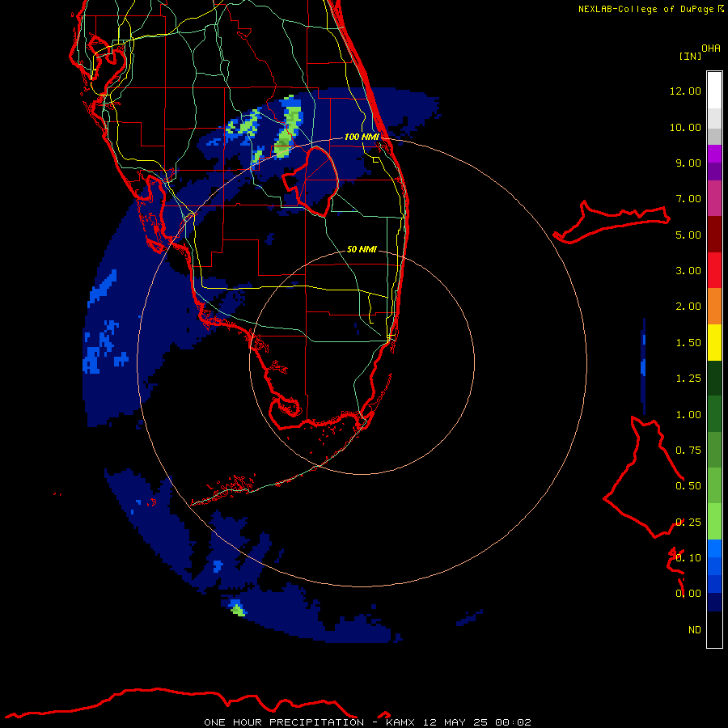Click the darkest green 1.25 legend band
The image size is (728, 728).
(x=714, y=378)
